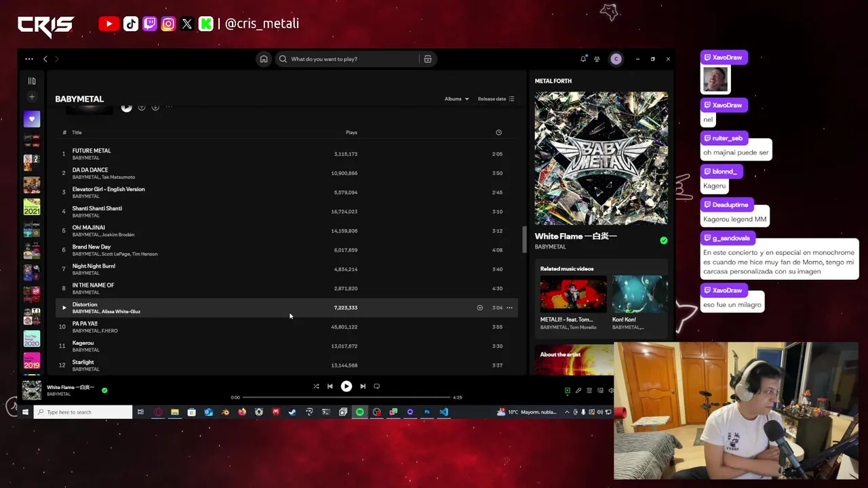Open the three-dot app menu

(x=29, y=59)
